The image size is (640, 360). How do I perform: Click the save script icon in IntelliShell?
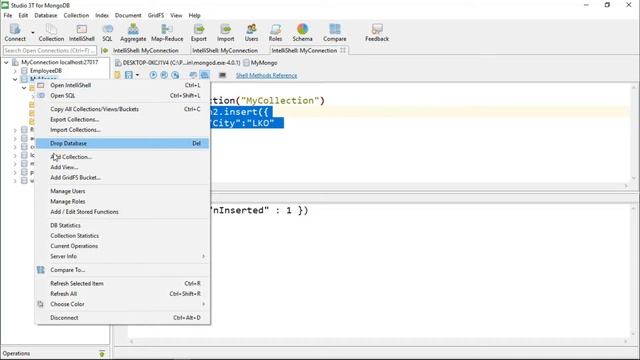129,75
